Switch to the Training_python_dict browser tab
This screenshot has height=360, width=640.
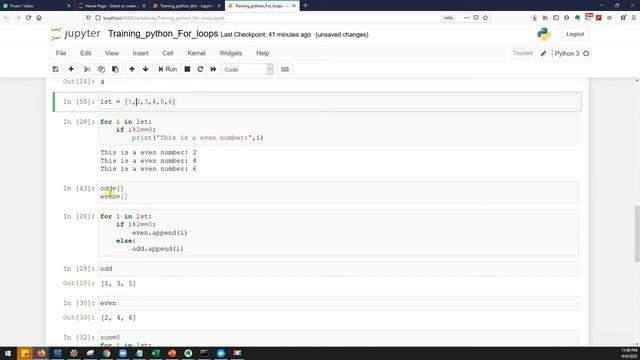point(187,6)
